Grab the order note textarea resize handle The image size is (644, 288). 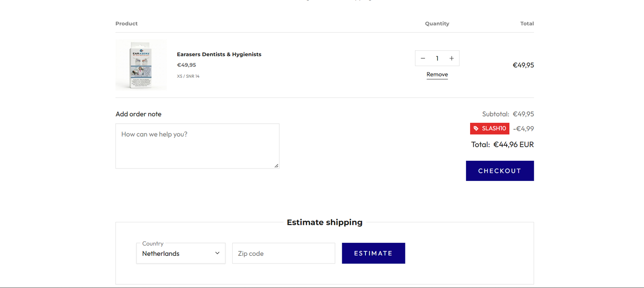(277, 166)
